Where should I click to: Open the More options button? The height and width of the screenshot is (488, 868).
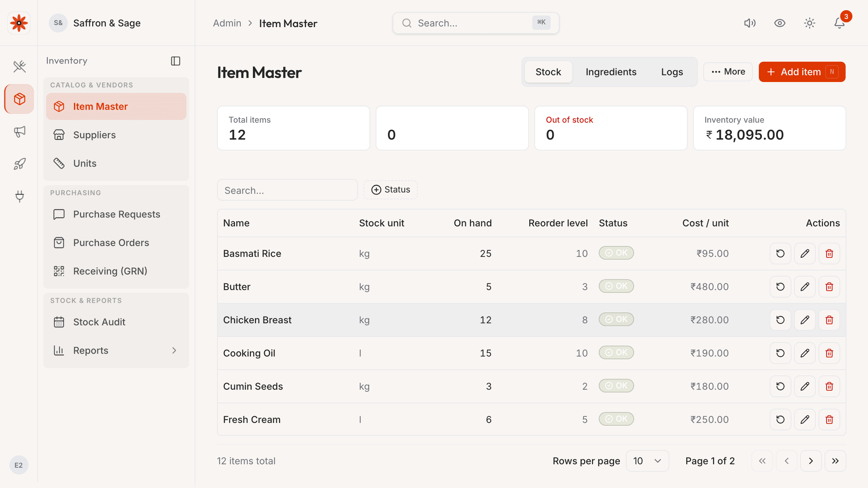tap(728, 72)
